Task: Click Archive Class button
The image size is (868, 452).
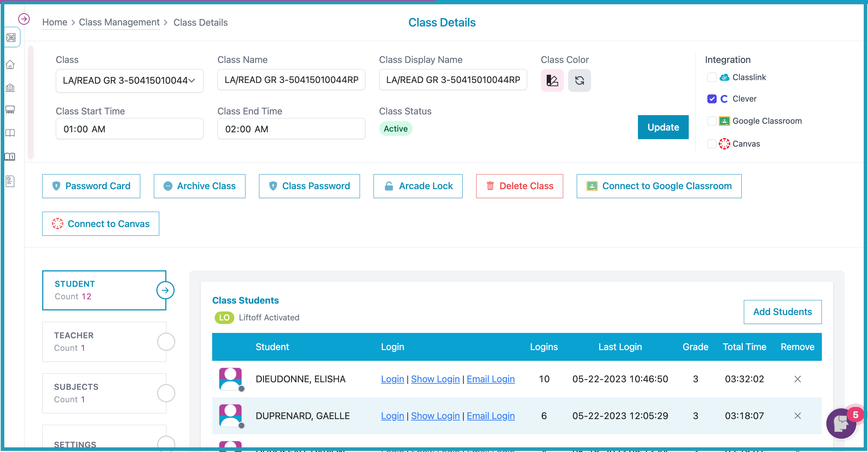Action: pyautogui.click(x=200, y=186)
